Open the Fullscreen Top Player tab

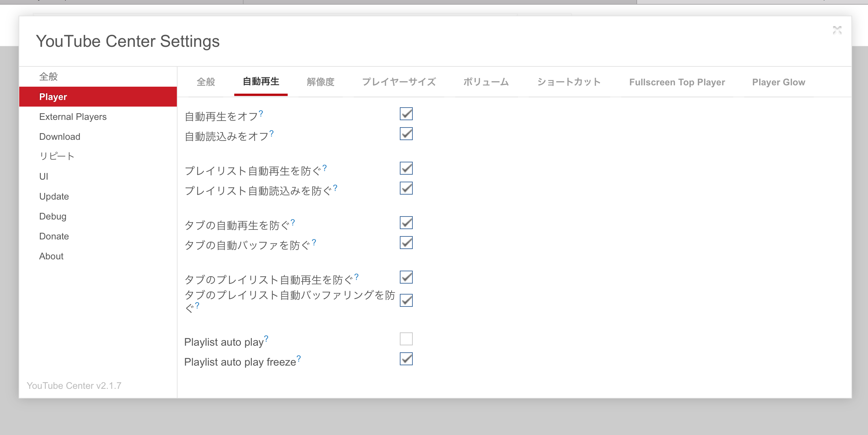(677, 82)
